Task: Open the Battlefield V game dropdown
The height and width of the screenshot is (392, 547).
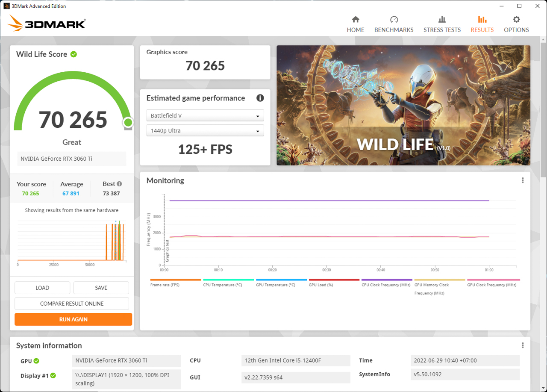Action: (x=205, y=115)
